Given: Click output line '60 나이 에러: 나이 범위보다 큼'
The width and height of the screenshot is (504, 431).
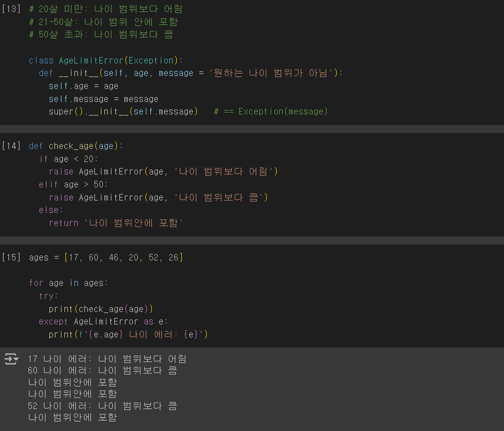Looking at the screenshot, I should pyautogui.click(x=102, y=370).
